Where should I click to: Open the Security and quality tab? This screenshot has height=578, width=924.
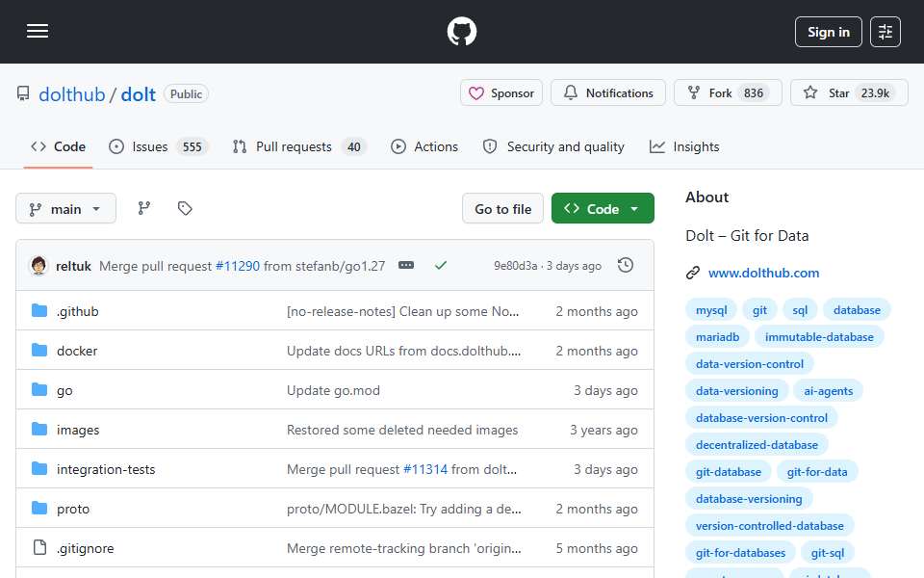[x=553, y=146]
